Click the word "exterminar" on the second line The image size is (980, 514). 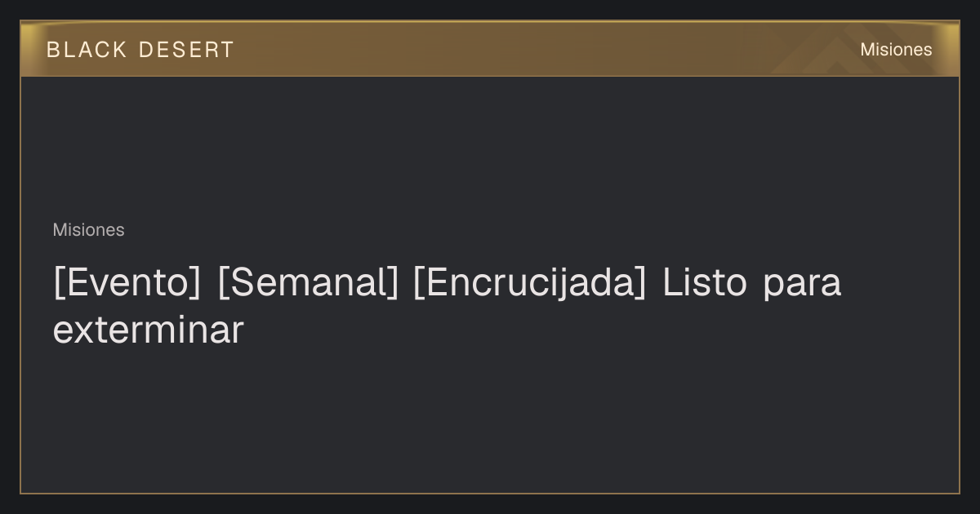click(x=149, y=330)
